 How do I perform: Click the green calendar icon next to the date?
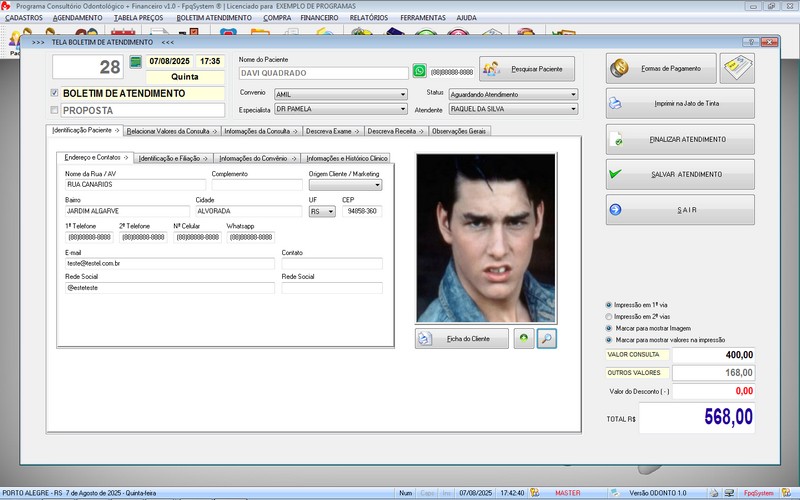coord(136,62)
